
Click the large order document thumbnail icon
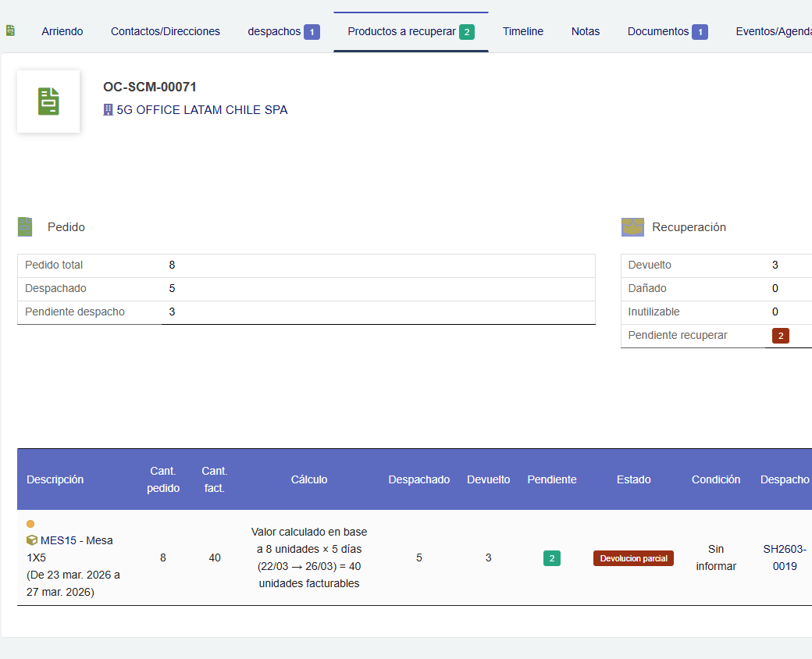pyautogui.click(x=48, y=102)
